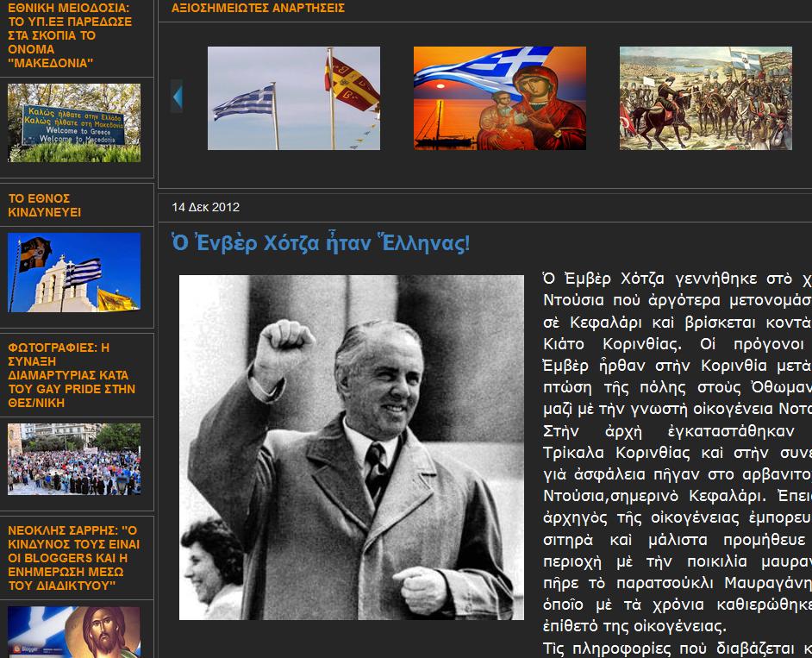Click the church with flags sidebar thumbnail
This screenshot has width=812, height=658.
coord(74,273)
